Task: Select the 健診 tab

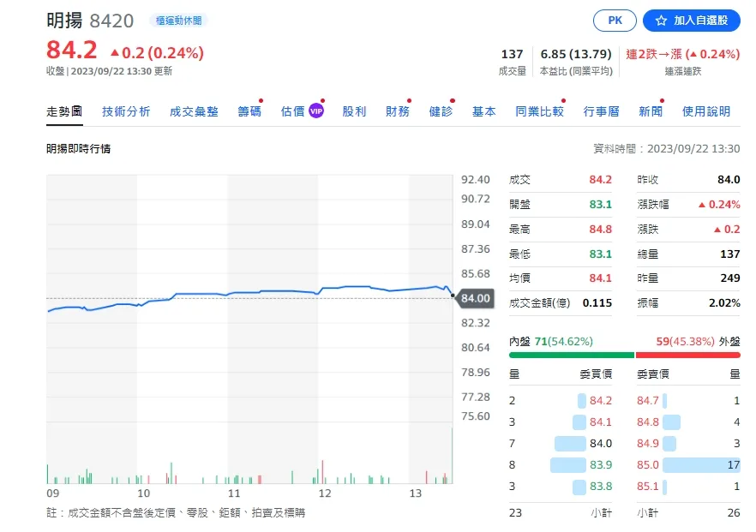Action: [x=441, y=111]
